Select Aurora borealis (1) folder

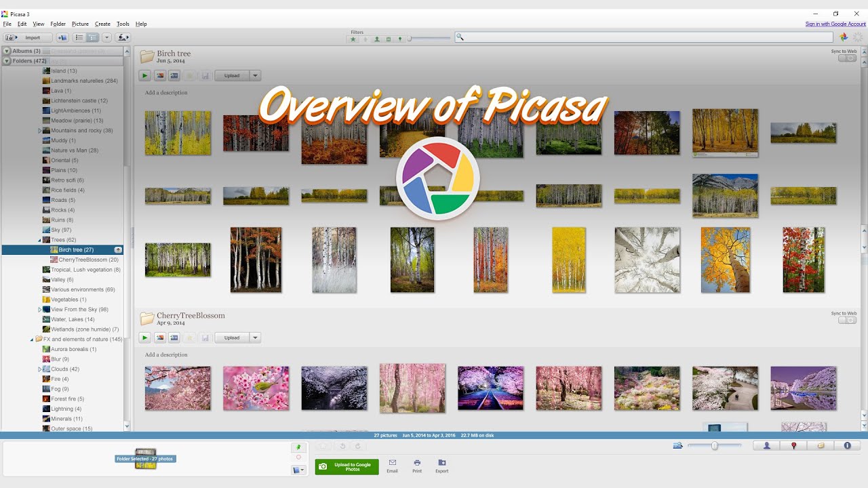coord(69,349)
